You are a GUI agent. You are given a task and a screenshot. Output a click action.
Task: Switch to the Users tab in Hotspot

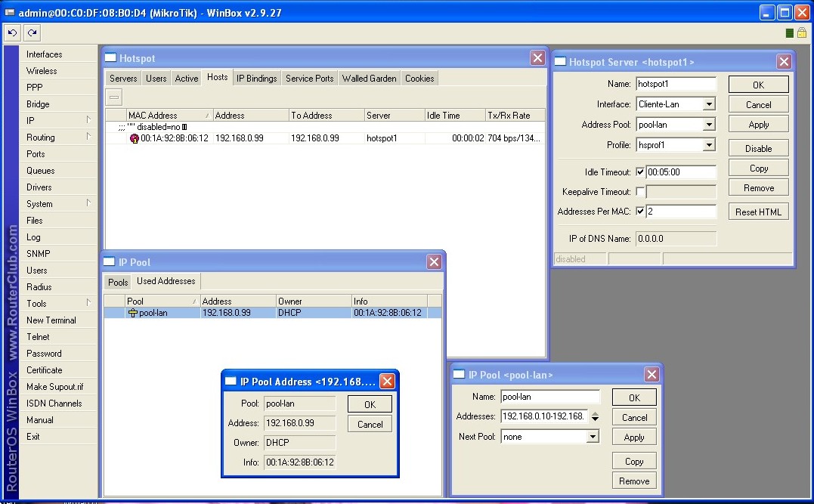(x=156, y=79)
